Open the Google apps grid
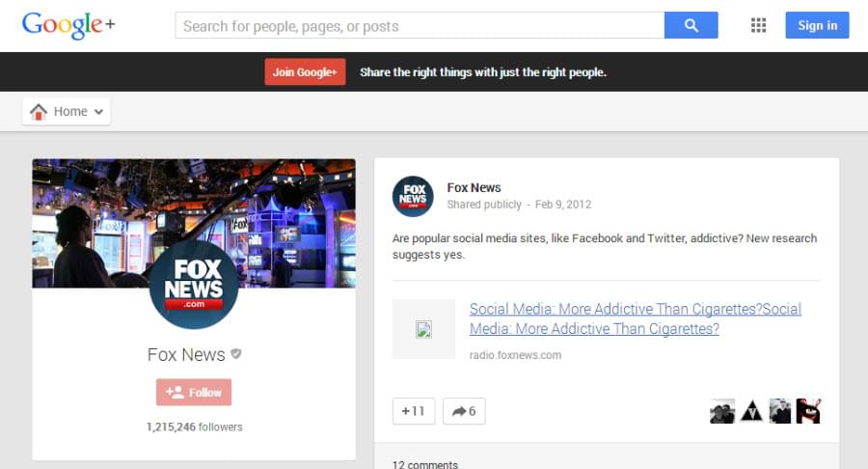 758,26
